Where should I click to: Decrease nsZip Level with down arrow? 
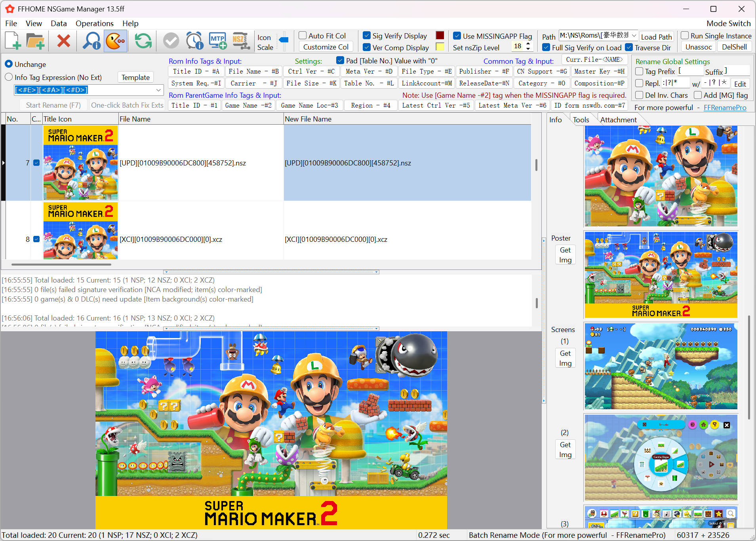coord(528,49)
